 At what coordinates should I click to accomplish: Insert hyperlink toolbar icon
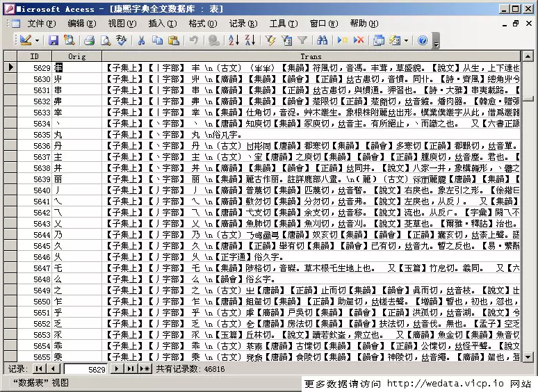pos(214,40)
